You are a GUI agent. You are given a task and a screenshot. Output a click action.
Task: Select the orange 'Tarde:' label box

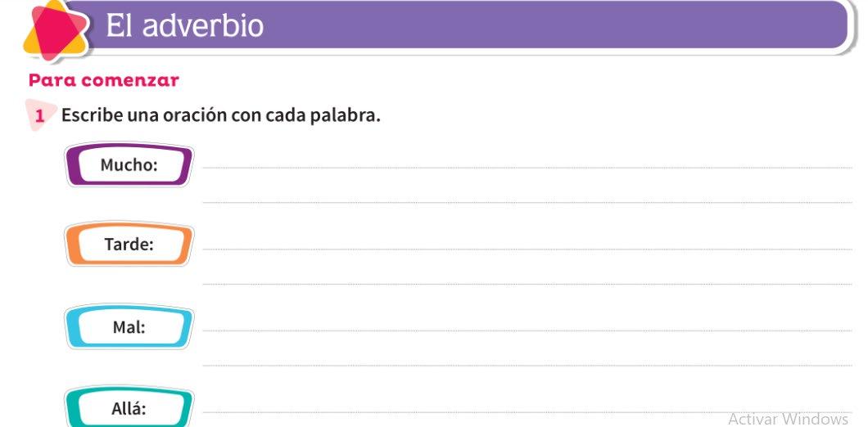(129, 245)
